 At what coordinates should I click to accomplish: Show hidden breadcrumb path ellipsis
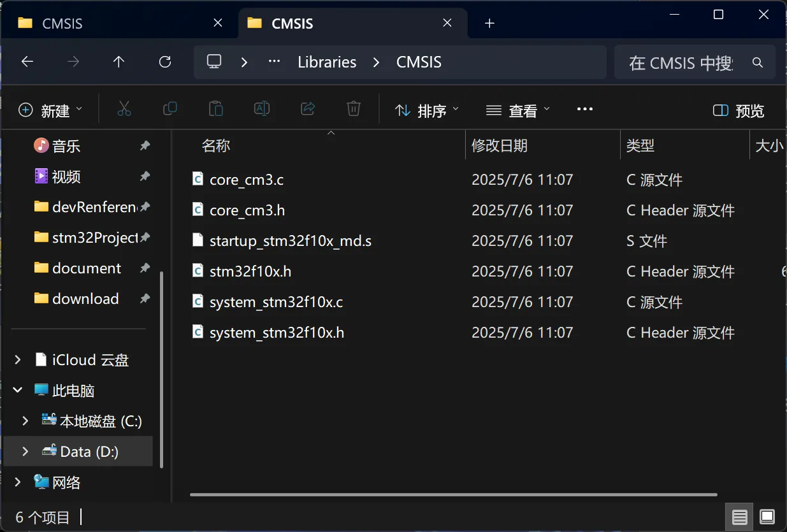[275, 62]
